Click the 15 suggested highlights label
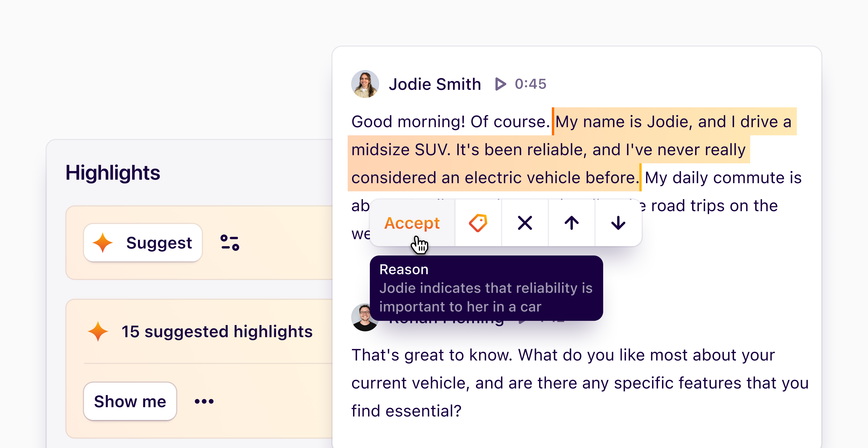 (217, 332)
